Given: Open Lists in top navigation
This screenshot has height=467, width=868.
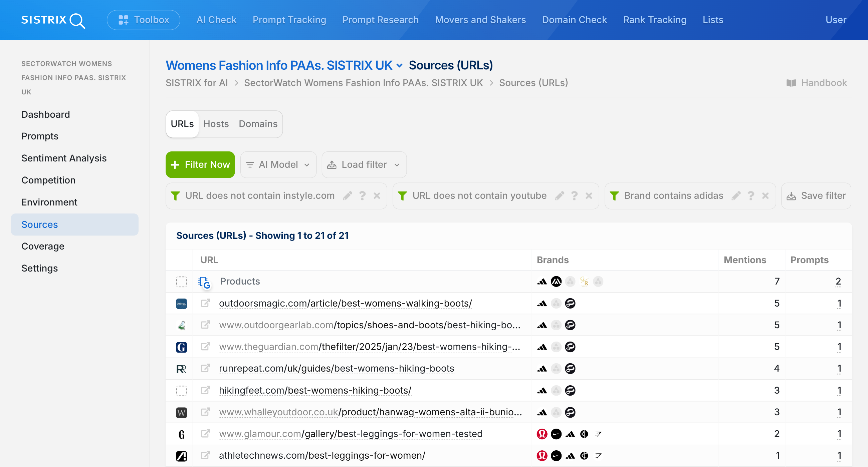Looking at the screenshot, I should tap(713, 20).
